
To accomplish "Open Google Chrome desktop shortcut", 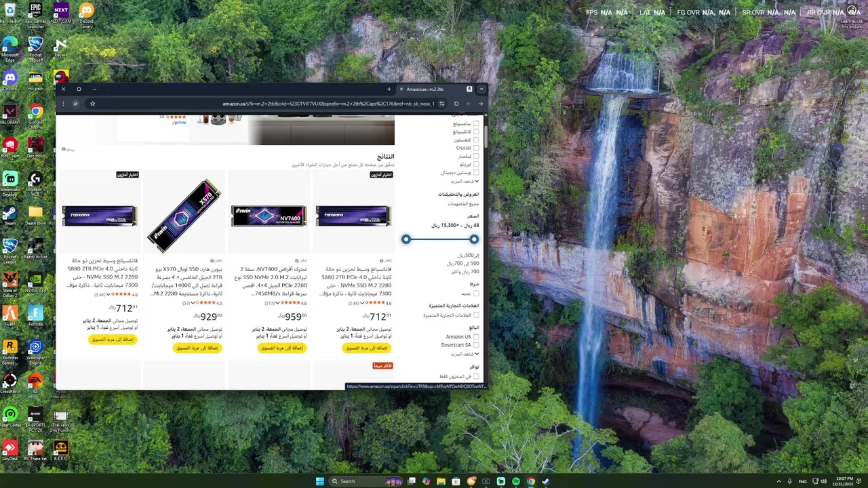I will click(x=35, y=117).
